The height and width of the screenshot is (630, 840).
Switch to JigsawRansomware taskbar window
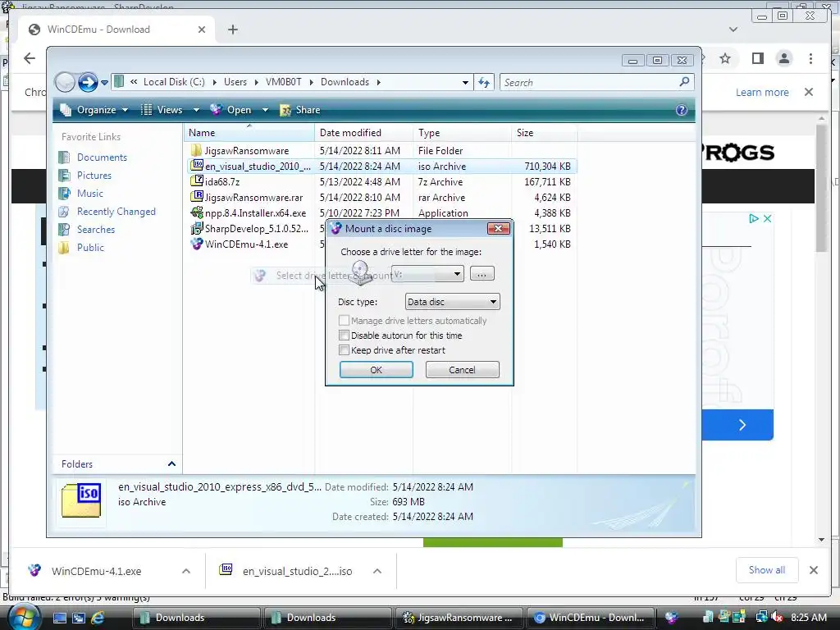(x=460, y=618)
